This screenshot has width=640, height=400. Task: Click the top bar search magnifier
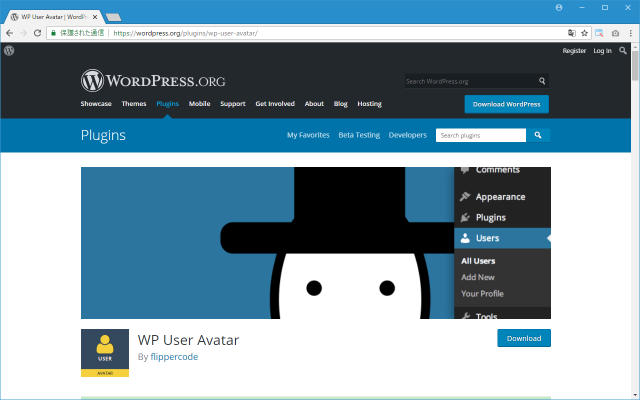(622, 51)
